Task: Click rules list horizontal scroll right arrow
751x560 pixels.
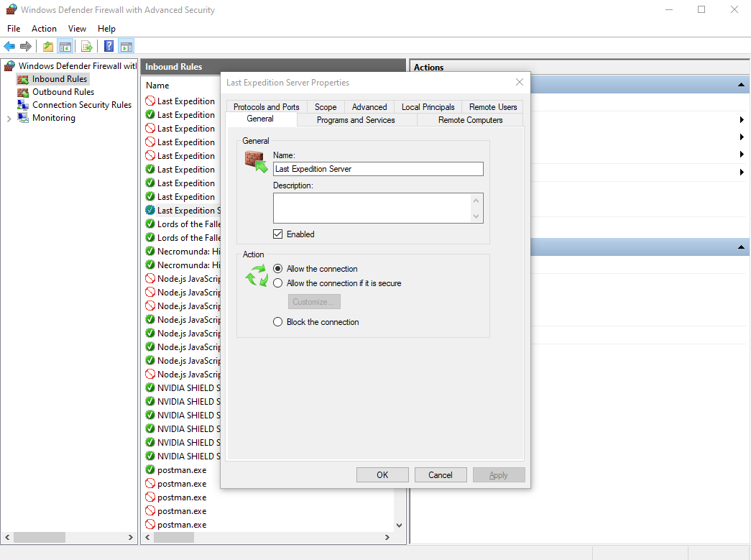Action: 387,538
